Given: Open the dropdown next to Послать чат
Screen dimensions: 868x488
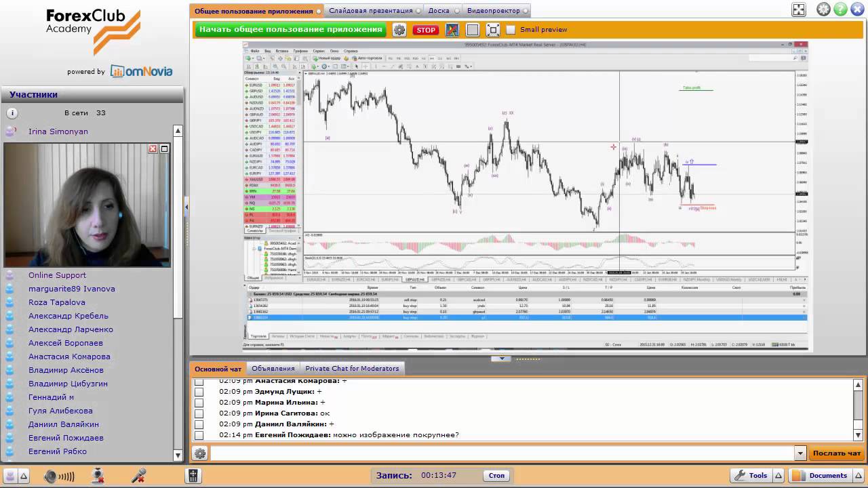Looking at the screenshot, I should coord(800,453).
